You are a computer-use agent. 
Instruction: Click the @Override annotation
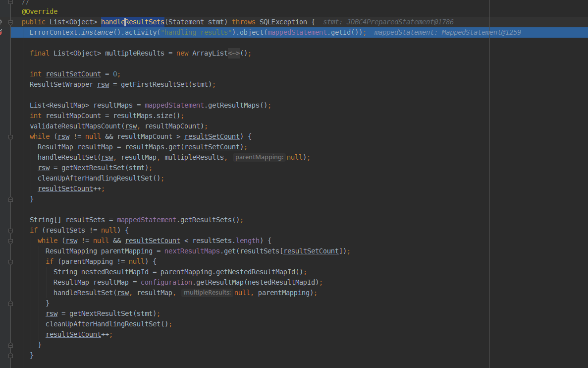pos(40,11)
